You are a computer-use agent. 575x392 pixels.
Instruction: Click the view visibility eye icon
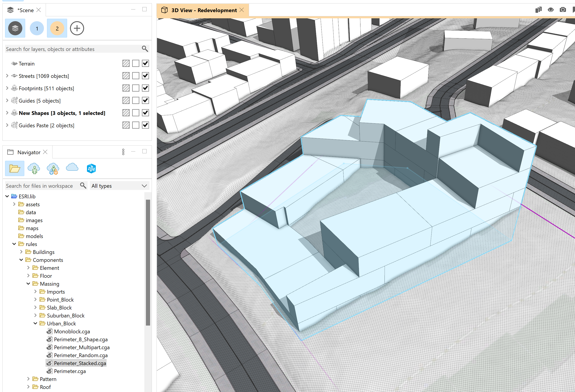(550, 10)
